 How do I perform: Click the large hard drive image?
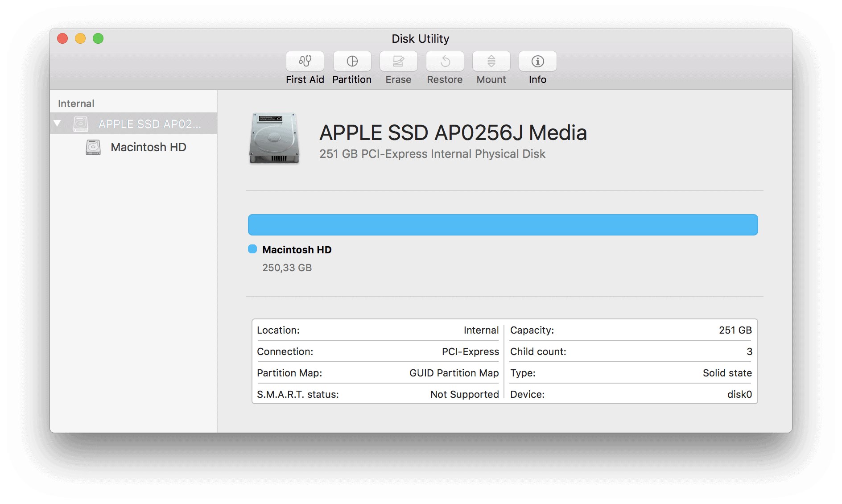click(x=274, y=138)
